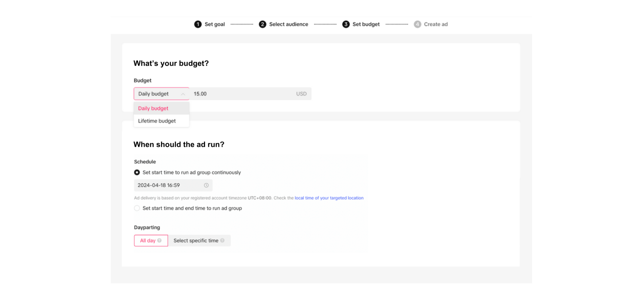This screenshot has width=644, height=308.
Task: Open local time of your targeted location link
Action: (x=329, y=198)
